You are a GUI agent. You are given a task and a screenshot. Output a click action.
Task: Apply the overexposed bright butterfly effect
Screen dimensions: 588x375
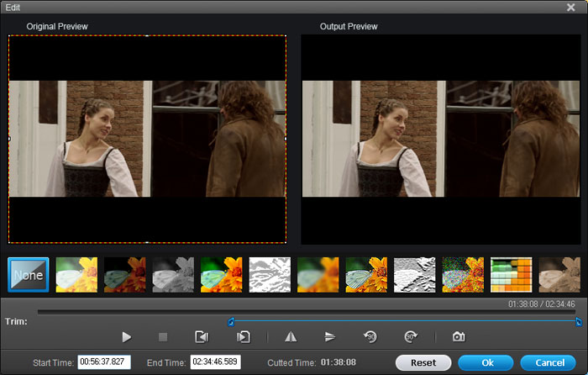pyautogui.click(x=76, y=275)
